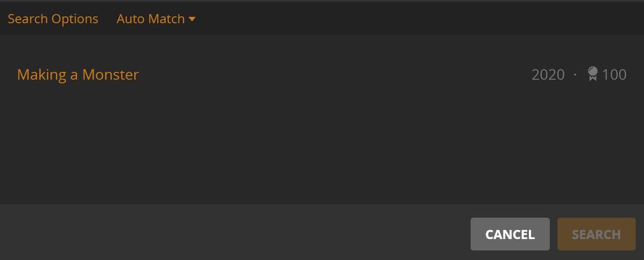Image resolution: width=644 pixels, height=260 pixels.
Task: Click the match score ribbon icon
Action: click(593, 74)
